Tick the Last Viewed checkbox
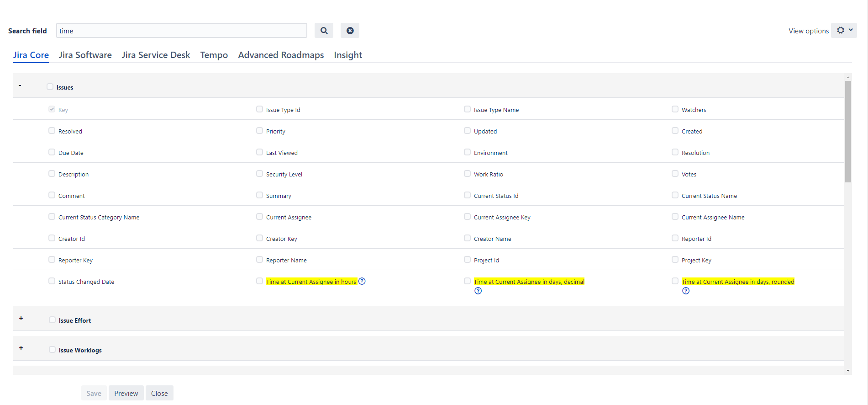 (x=260, y=152)
